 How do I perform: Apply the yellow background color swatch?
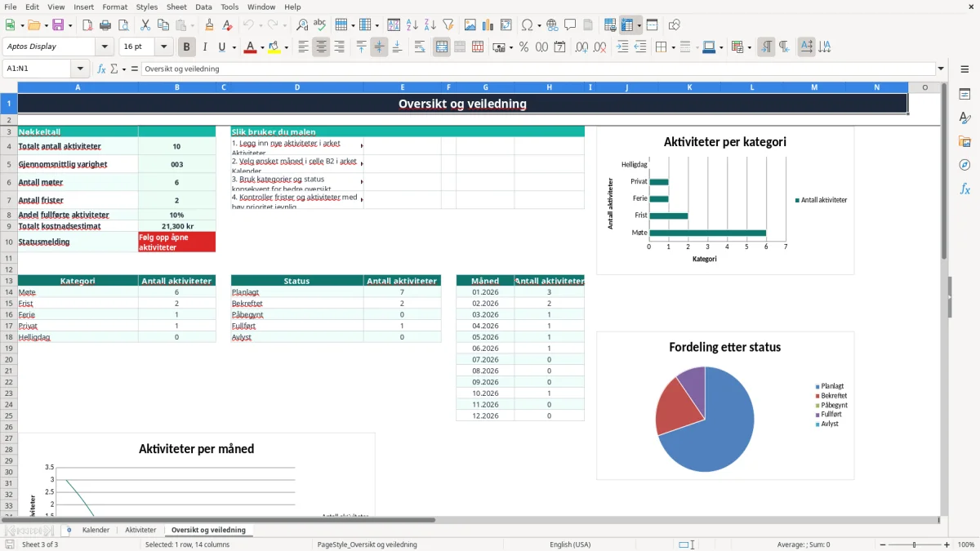tap(275, 47)
